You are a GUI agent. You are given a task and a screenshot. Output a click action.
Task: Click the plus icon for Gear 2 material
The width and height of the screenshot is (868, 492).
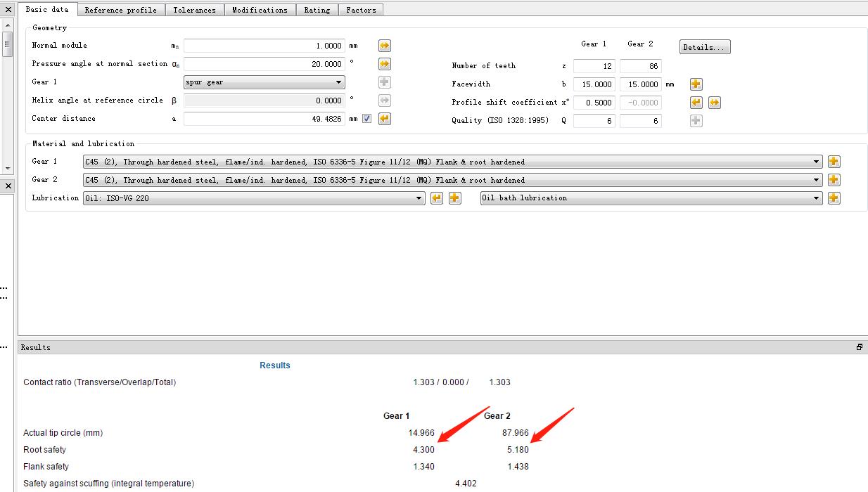[834, 180]
